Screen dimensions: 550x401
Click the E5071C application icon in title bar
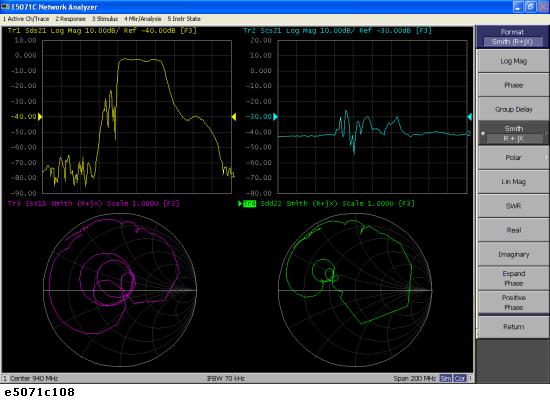[x=5, y=7]
